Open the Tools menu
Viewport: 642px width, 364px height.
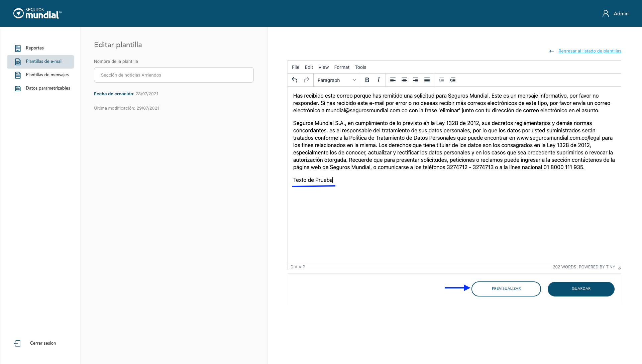click(360, 67)
